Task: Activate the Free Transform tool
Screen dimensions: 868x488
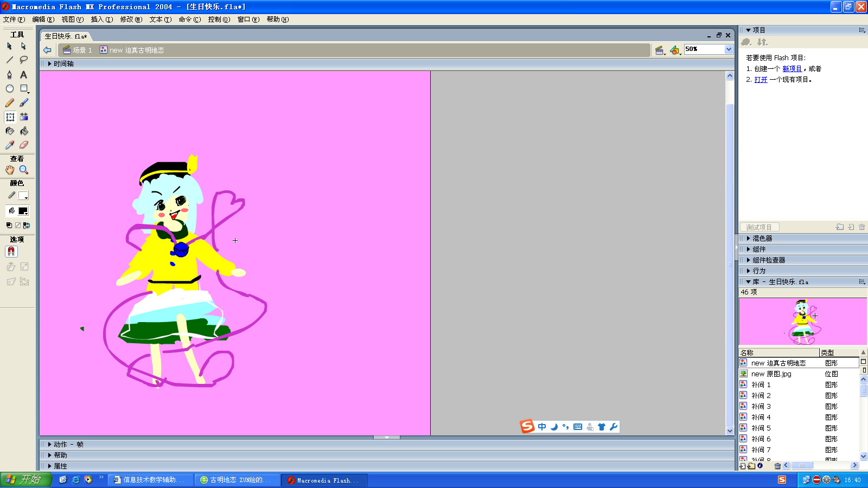Action: (10, 117)
